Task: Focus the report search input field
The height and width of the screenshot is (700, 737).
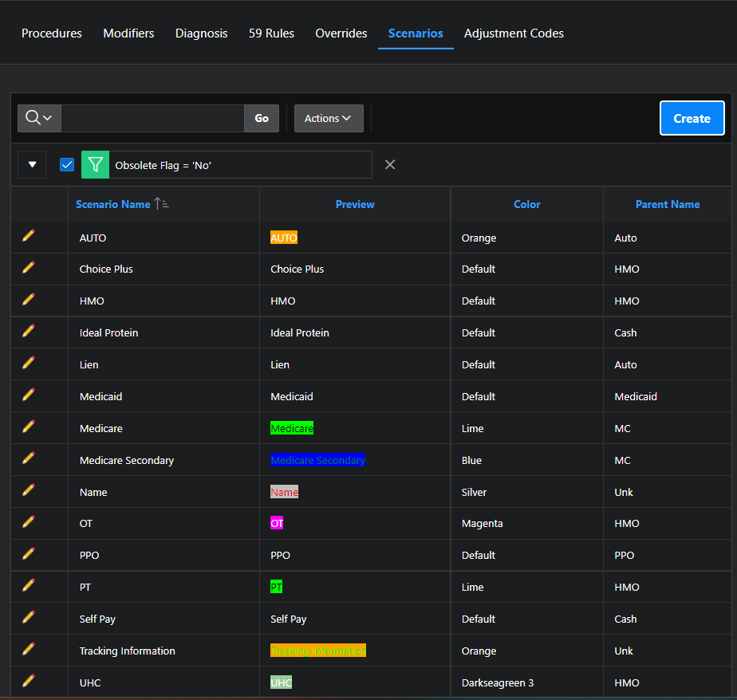Action: coord(153,118)
